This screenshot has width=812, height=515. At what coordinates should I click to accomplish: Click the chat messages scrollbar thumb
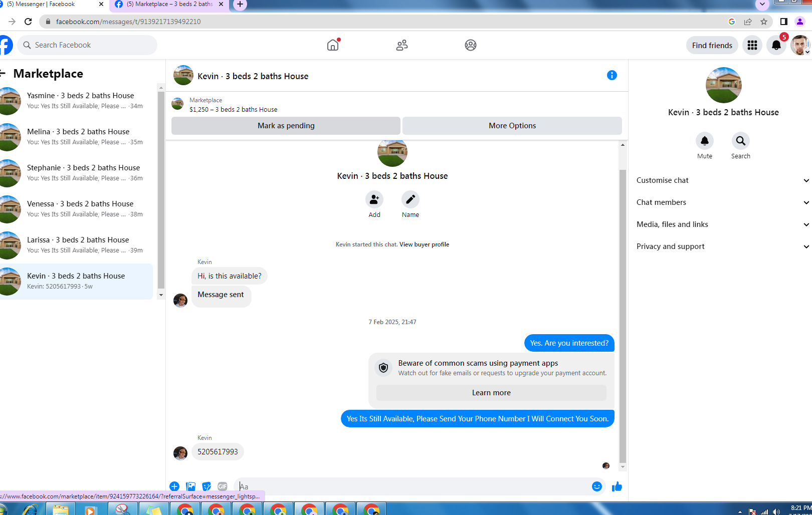point(623,316)
